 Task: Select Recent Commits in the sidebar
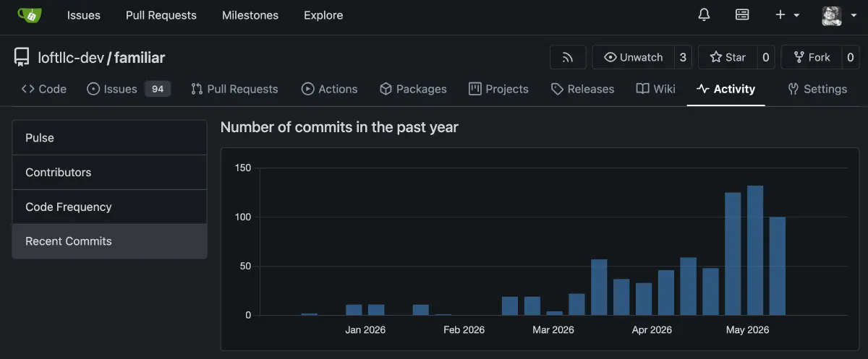pyautogui.click(x=110, y=241)
